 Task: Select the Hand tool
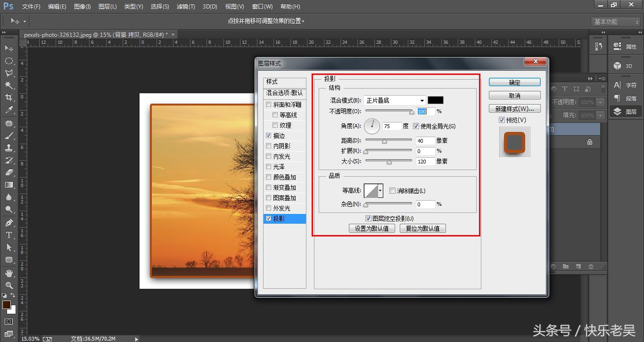(x=9, y=273)
